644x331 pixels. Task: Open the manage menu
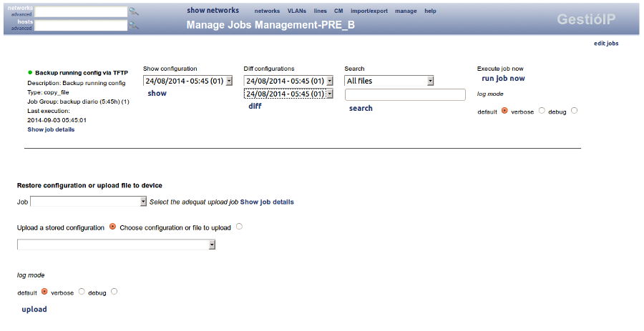406,11
